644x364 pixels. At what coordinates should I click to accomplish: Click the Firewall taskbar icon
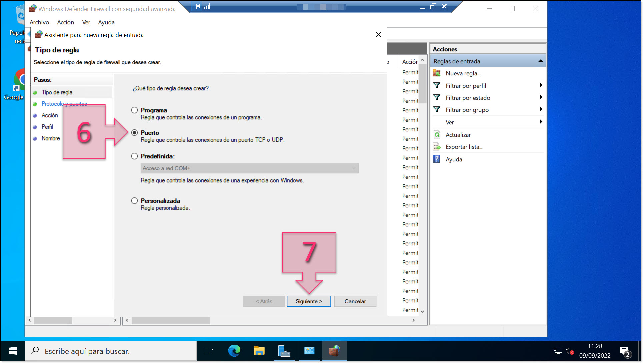click(x=334, y=351)
